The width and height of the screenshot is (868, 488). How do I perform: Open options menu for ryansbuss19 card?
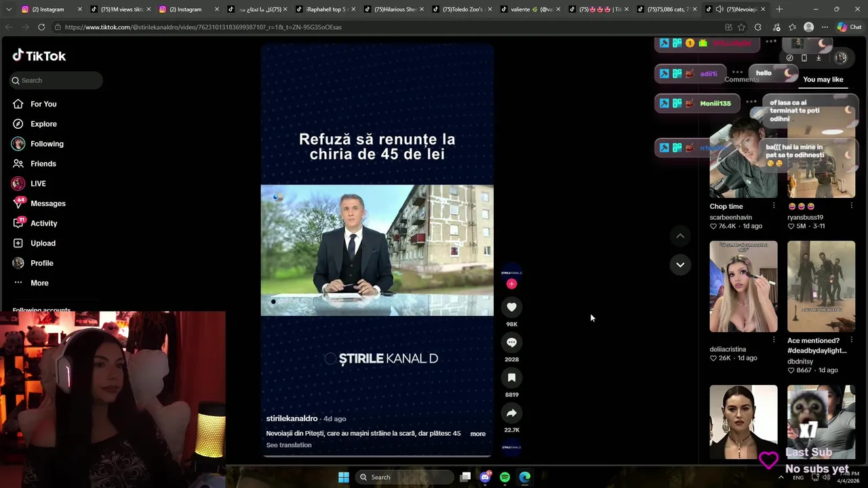[x=851, y=206]
